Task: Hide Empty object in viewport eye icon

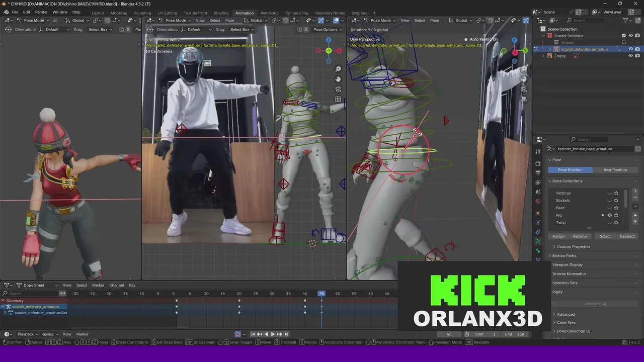Action: click(x=630, y=56)
